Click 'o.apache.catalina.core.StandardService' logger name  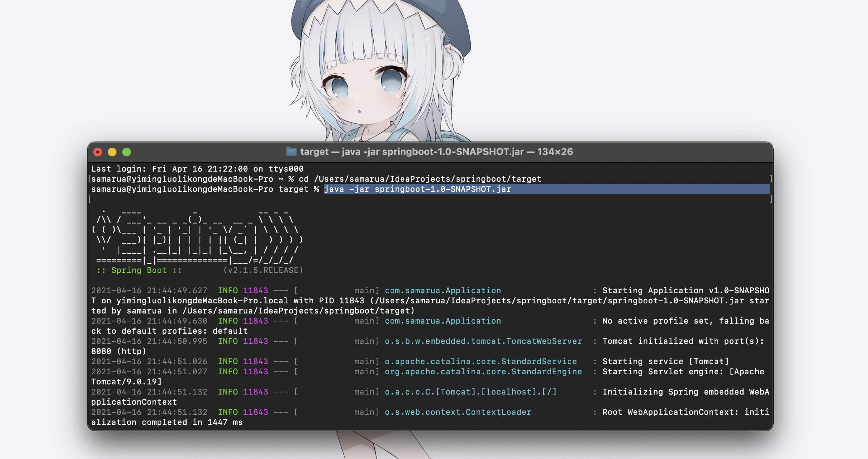481,361
